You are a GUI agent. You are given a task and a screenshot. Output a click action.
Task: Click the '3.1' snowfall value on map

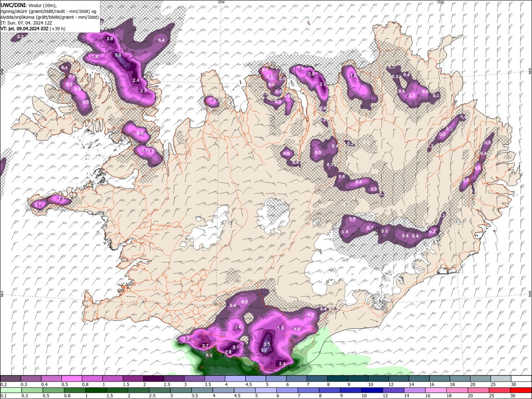click(x=236, y=347)
